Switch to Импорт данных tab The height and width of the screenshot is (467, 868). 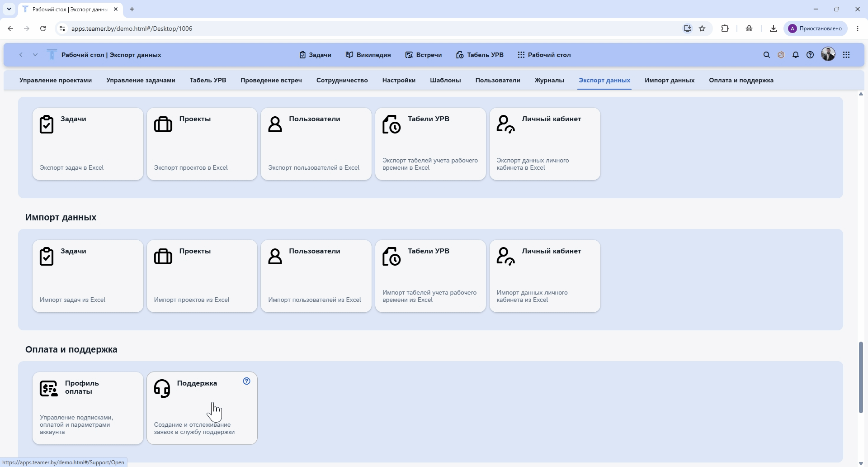tap(670, 80)
